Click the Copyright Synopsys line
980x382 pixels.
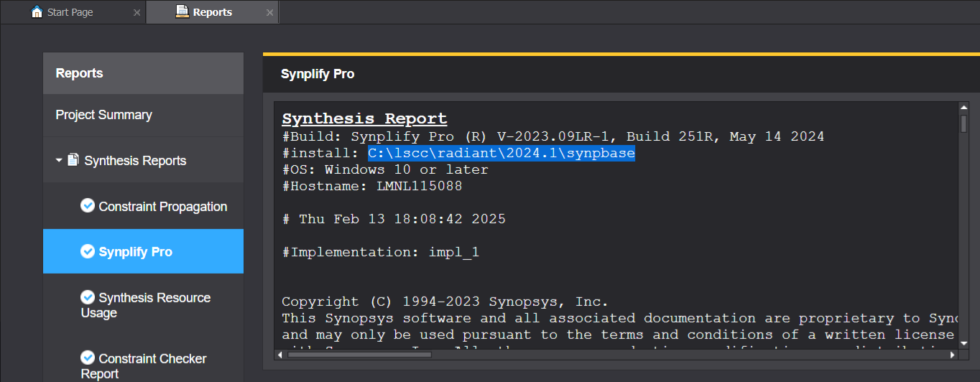coord(445,302)
